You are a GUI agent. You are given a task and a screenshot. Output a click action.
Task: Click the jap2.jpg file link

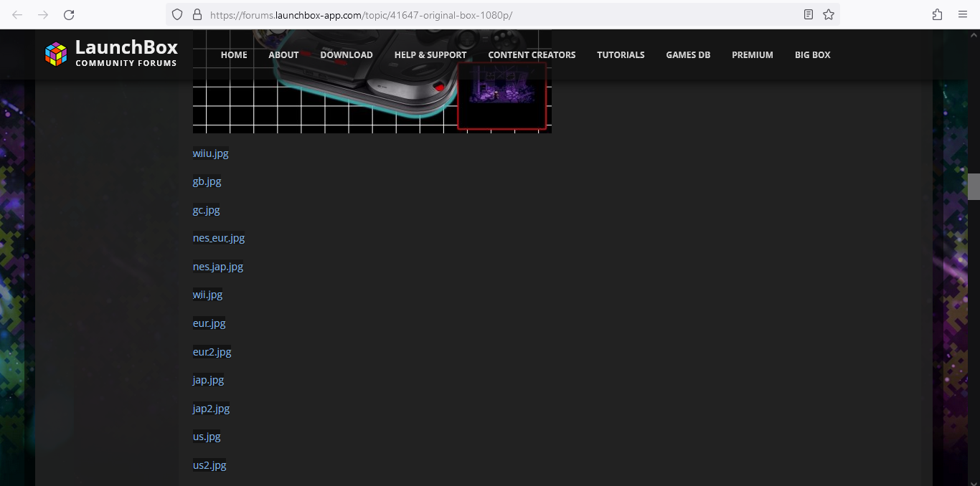pos(211,409)
